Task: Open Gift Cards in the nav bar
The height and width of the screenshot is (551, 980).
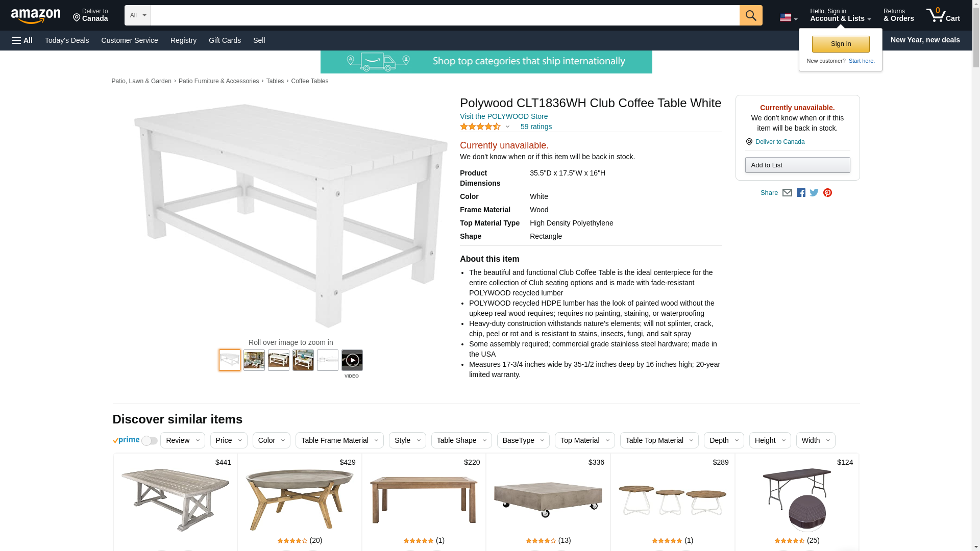Action: pos(225,40)
